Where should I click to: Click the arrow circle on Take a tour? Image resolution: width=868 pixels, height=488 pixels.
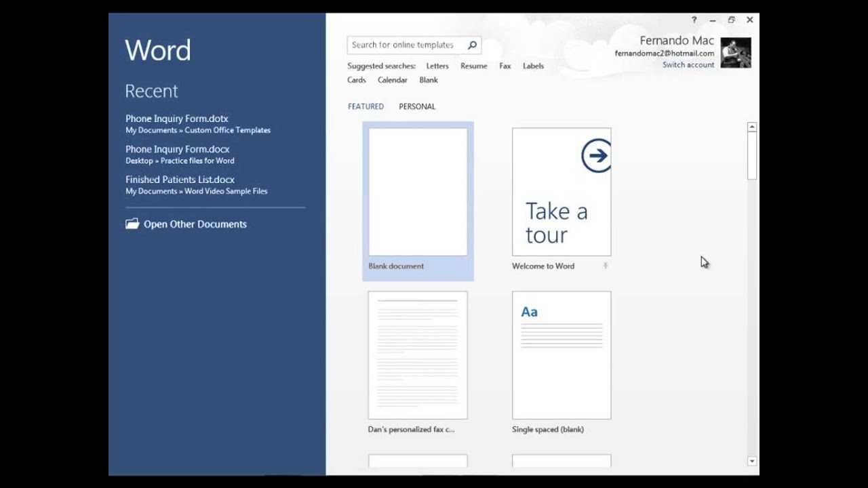(x=597, y=156)
